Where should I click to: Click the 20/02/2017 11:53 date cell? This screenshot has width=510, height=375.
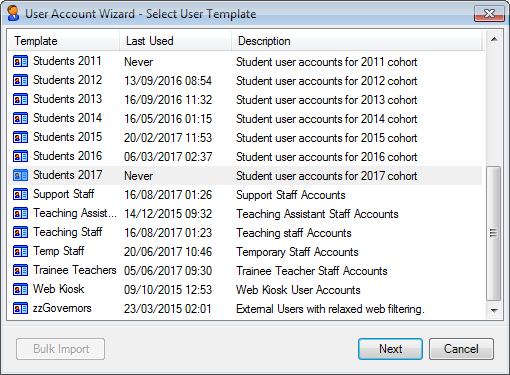tap(168, 138)
